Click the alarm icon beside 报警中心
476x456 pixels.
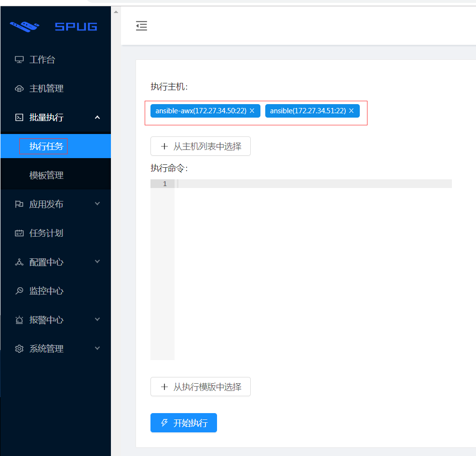19,320
